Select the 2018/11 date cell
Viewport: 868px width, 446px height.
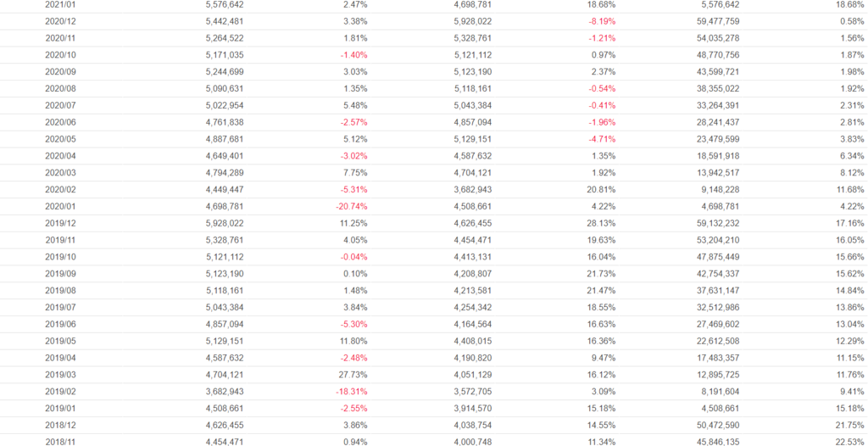pos(60,442)
